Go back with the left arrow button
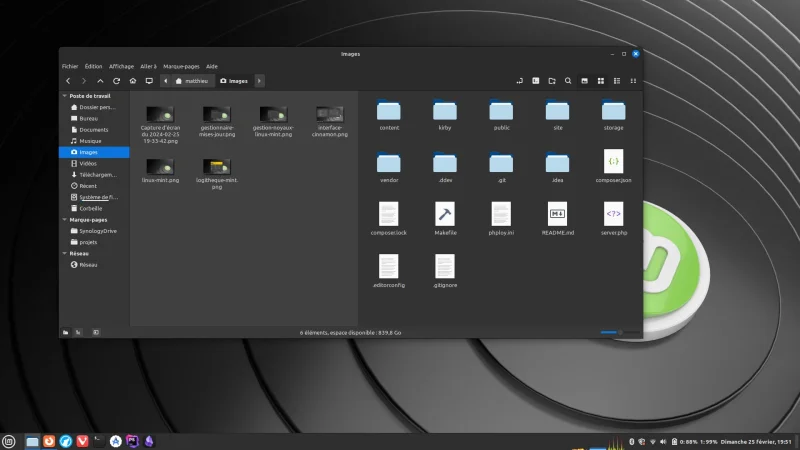This screenshot has width=800, height=450. pos(68,81)
